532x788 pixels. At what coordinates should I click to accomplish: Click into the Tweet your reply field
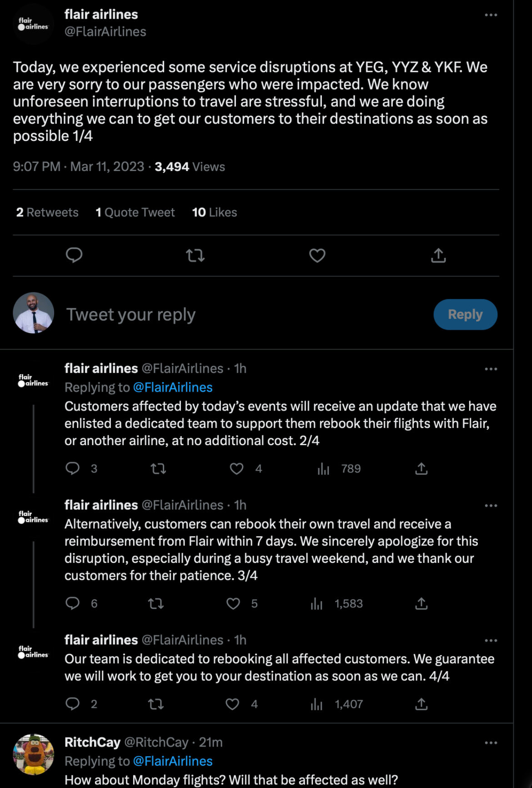click(x=246, y=314)
